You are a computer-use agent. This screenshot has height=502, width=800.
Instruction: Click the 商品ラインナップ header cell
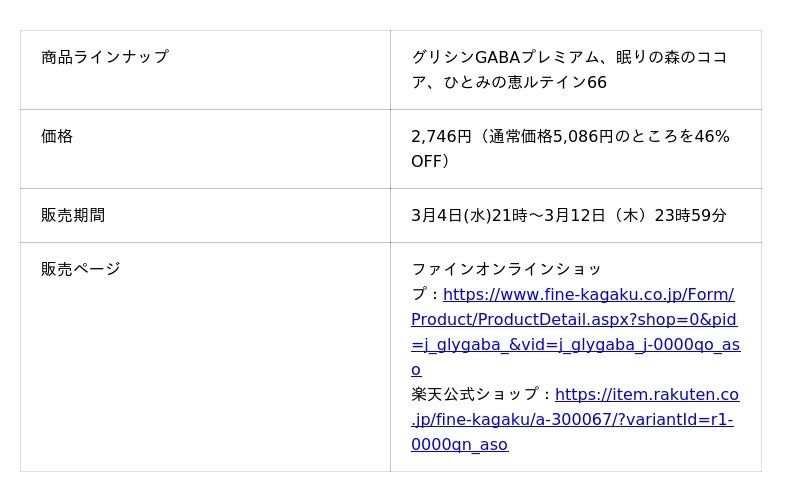click(x=105, y=57)
